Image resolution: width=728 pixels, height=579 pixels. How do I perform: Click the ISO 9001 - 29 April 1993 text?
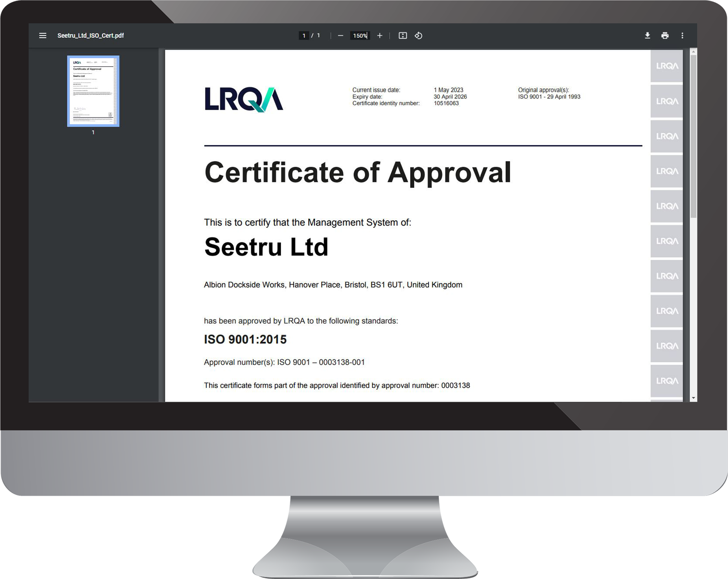549,96
